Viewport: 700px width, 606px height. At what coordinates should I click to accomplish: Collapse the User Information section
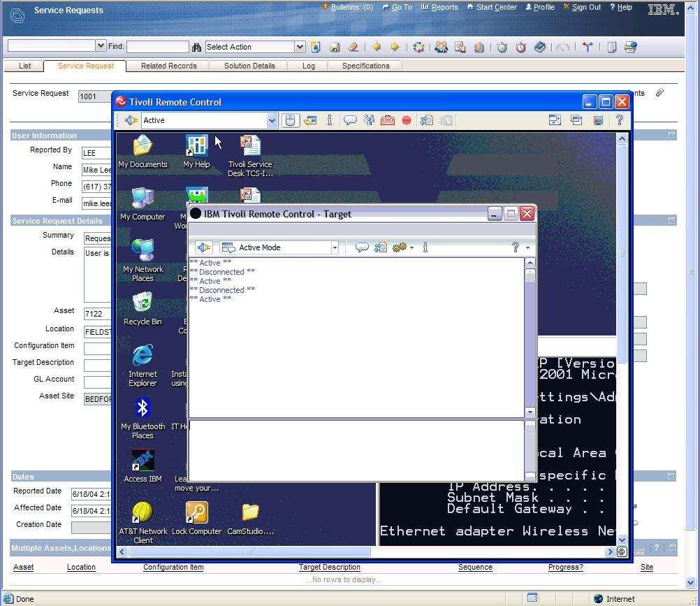(x=671, y=135)
